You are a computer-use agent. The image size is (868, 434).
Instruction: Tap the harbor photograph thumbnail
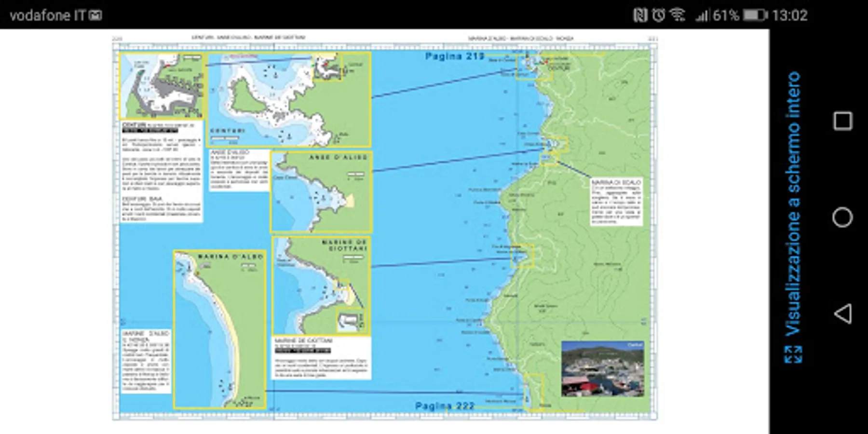pos(603,369)
